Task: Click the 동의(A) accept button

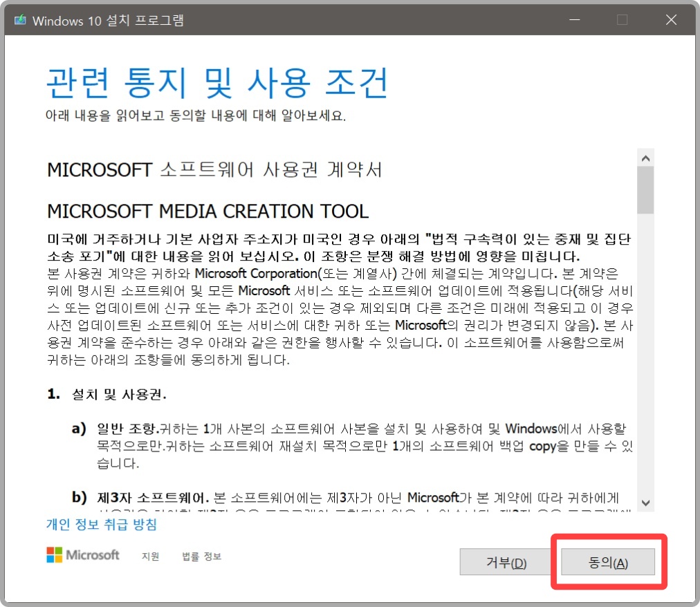Action: click(x=607, y=562)
